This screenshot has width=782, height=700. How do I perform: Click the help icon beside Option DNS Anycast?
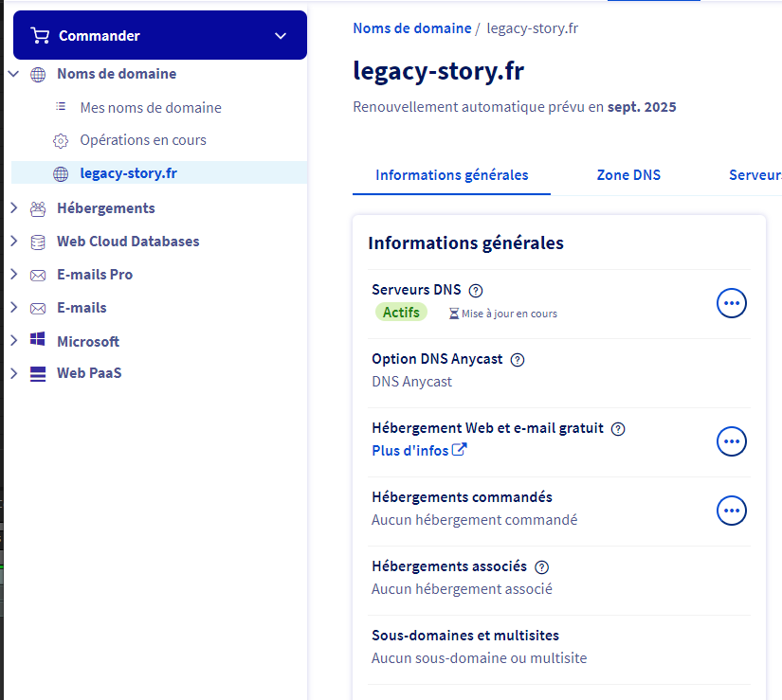518,360
